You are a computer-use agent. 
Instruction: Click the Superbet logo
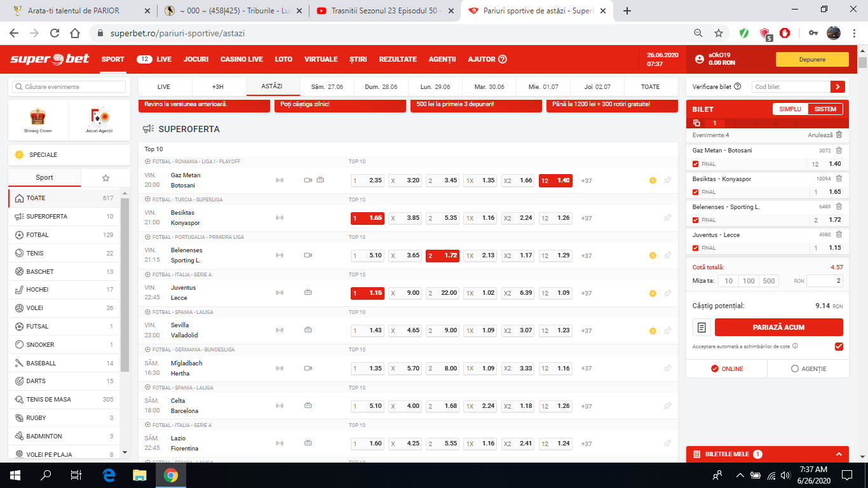(50, 59)
